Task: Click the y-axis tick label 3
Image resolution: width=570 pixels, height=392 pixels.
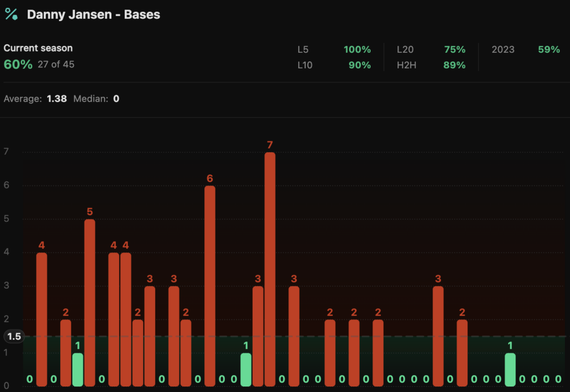Action: point(6,285)
